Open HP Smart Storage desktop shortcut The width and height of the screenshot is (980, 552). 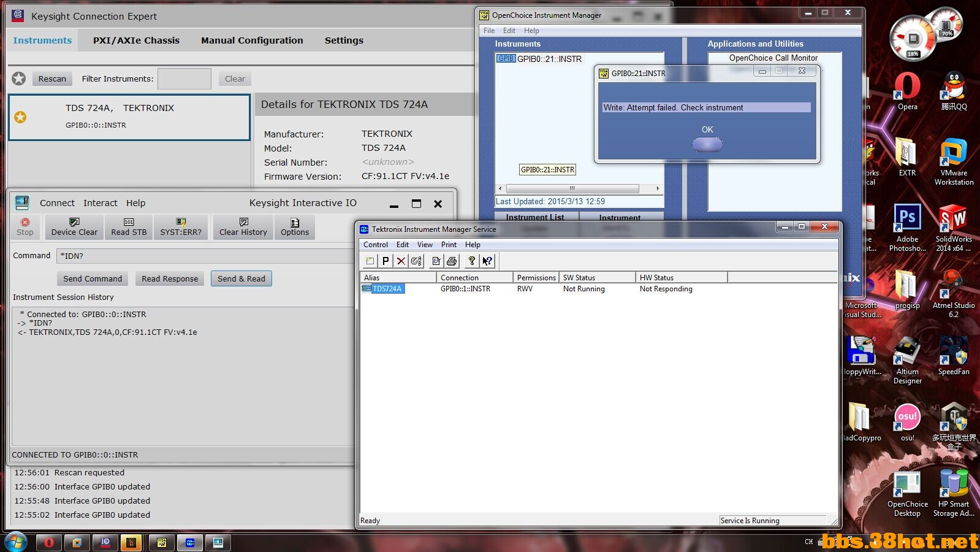coord(954,493)
